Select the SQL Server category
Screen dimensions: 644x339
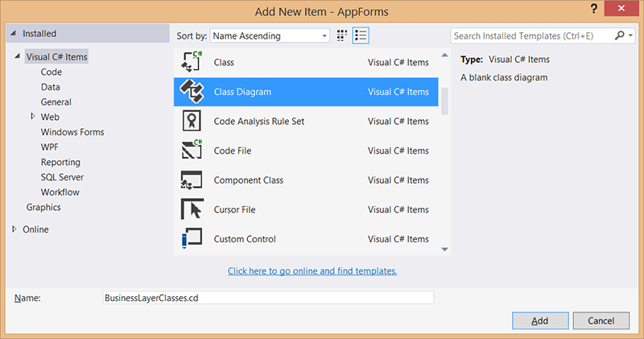pos(62,177)
